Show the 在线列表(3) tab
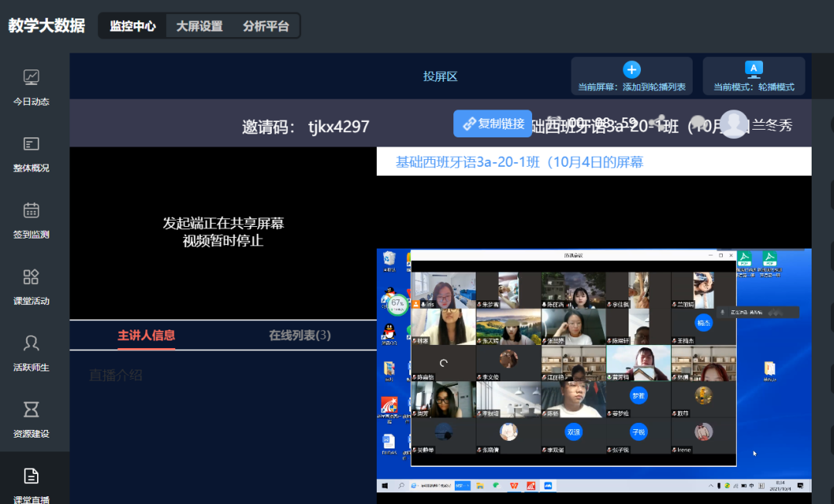The image size is (834, 504). pyautogui.click(x=300, y=335)
